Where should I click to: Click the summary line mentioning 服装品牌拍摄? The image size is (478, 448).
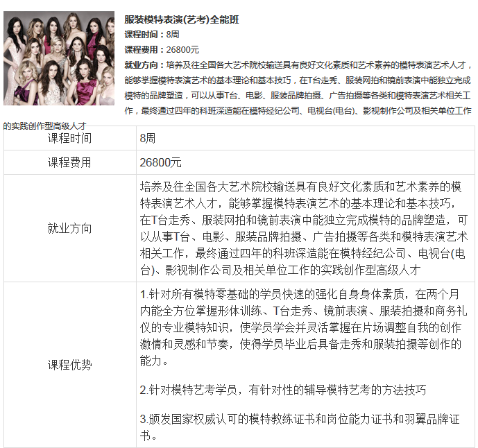[x=298, y=96]
